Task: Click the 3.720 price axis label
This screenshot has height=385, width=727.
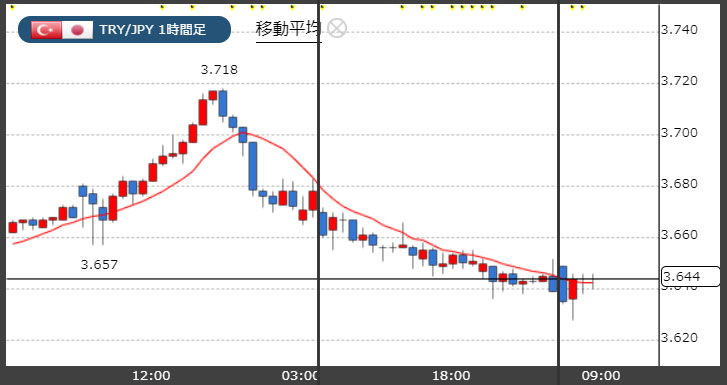Action: point(679,81)
